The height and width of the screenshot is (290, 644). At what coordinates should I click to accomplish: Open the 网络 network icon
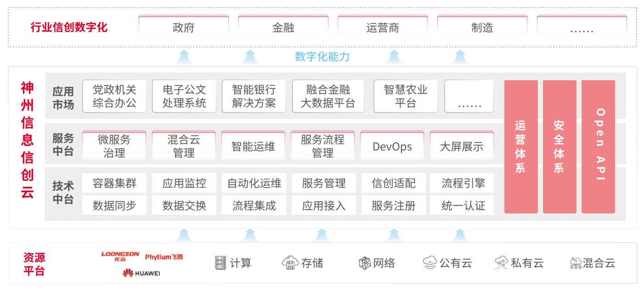click(x=377, y=262)
